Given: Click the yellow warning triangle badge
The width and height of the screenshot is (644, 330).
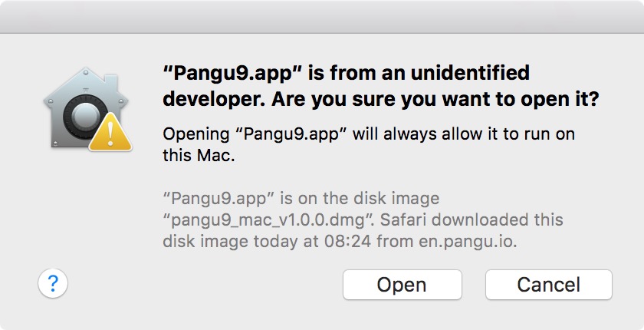Looking at the screenshot, I should click(110, 133).
